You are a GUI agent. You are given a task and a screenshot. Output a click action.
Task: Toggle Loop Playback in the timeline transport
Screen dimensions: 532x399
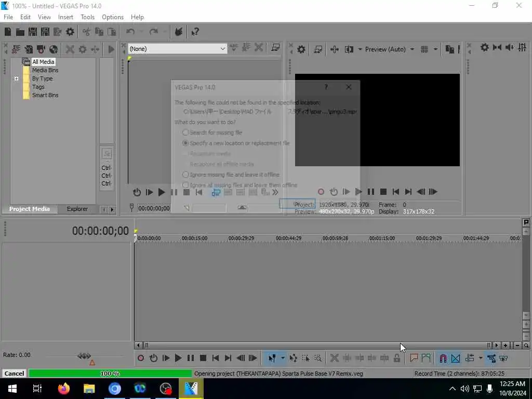tap(153, 358)
